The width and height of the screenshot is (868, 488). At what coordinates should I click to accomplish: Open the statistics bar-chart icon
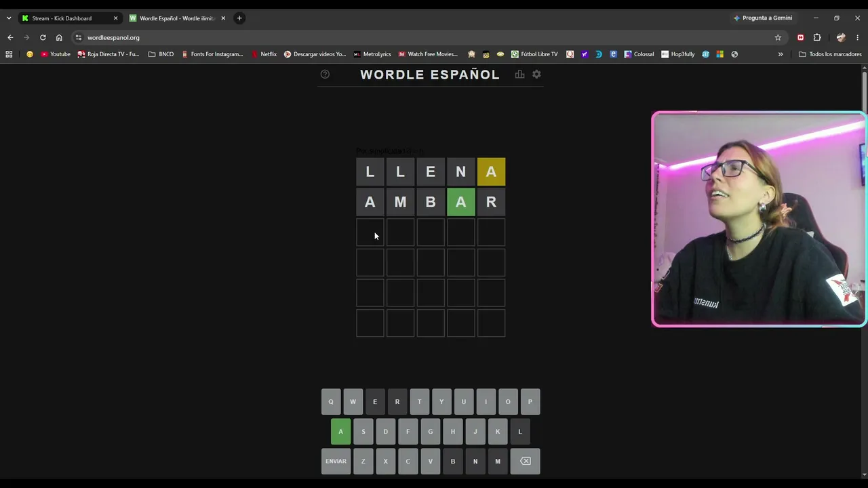pyautogui.click(x=519, y=75)
